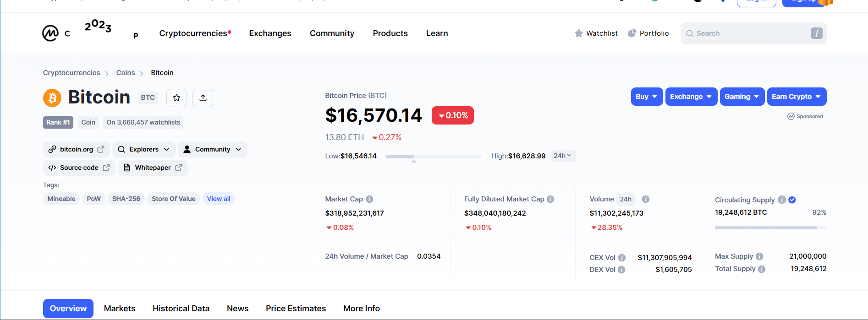Click the Rank #1 badge

58,122
